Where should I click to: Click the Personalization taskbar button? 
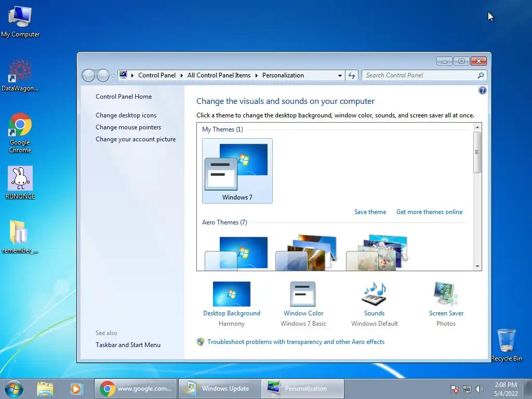click(x=303, y=389)
